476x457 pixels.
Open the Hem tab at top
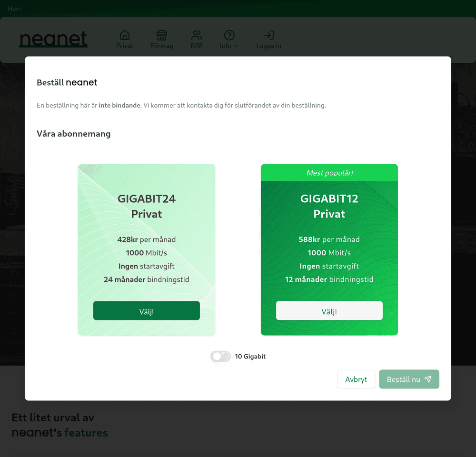pyautogui.click(x=14, y=9)
